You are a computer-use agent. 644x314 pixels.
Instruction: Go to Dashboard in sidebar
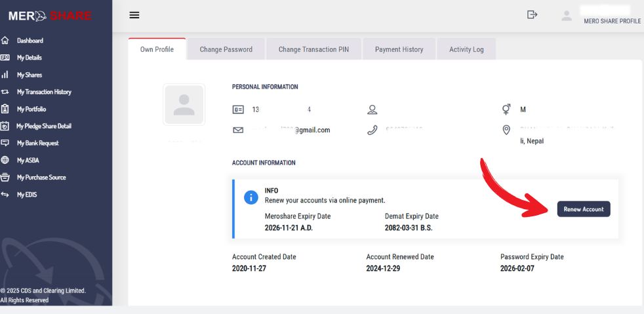click(30, 41)
